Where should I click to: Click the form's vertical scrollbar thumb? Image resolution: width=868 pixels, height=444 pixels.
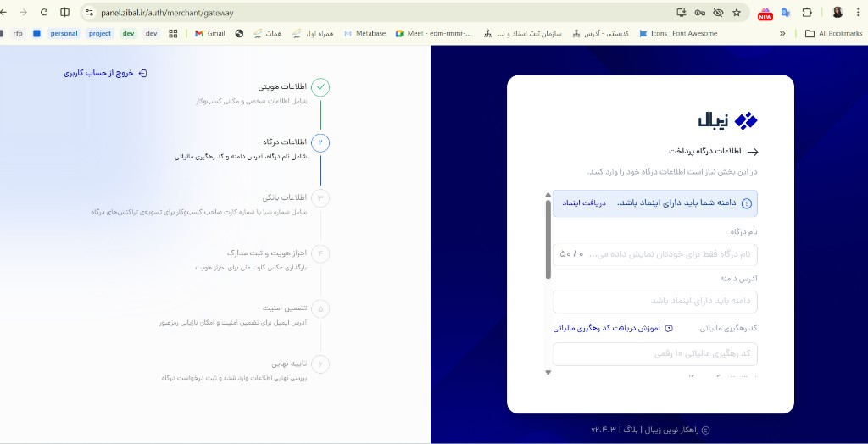coord(548,239)
